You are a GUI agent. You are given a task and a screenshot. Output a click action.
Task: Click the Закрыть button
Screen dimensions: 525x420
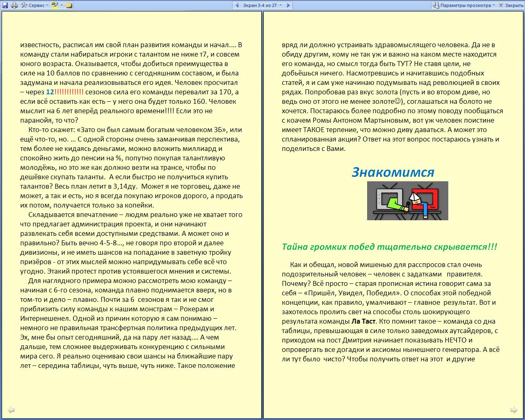tap(511, 5)
